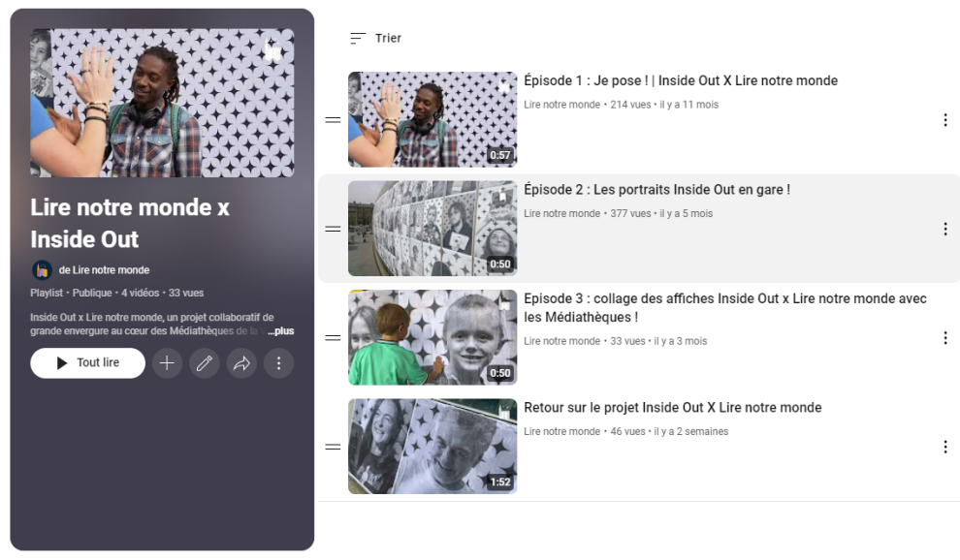Play the 1:52 Retour sur le projet thumbnail
This screenshot has height=560, width=960.
(x=432, y=447)
